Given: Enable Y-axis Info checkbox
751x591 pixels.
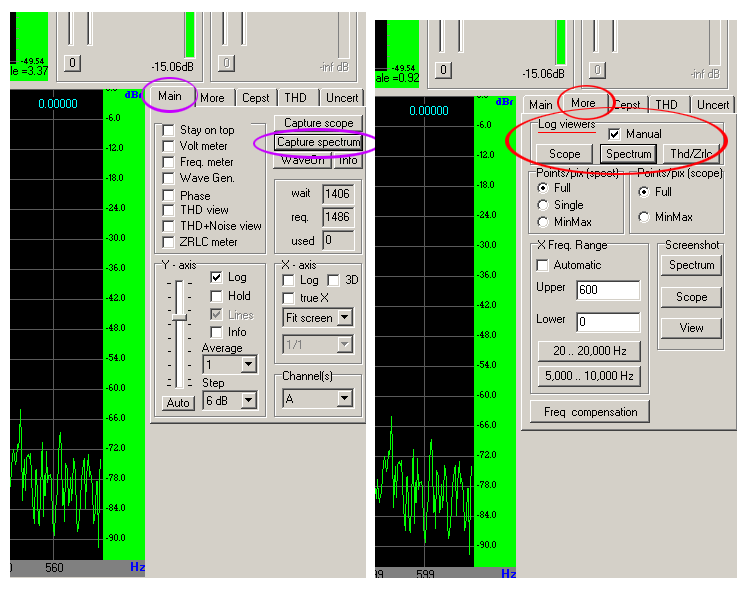Looking at the screenshot, I should pyautogui.click(x=216, y=332).
